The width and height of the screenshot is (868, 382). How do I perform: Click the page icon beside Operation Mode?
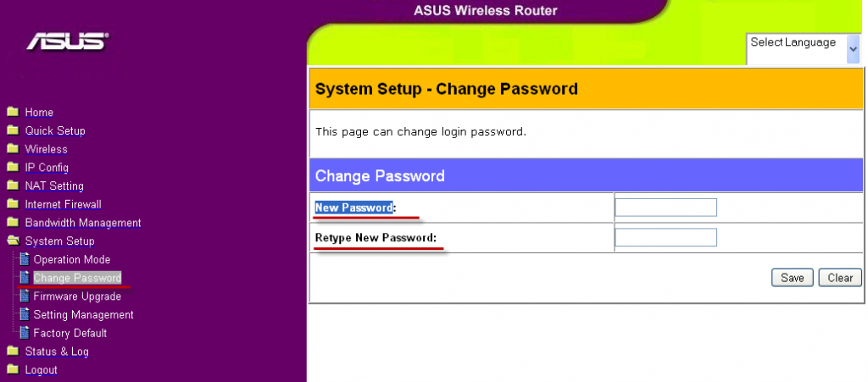pyautogui.click(x=24, y=259)
